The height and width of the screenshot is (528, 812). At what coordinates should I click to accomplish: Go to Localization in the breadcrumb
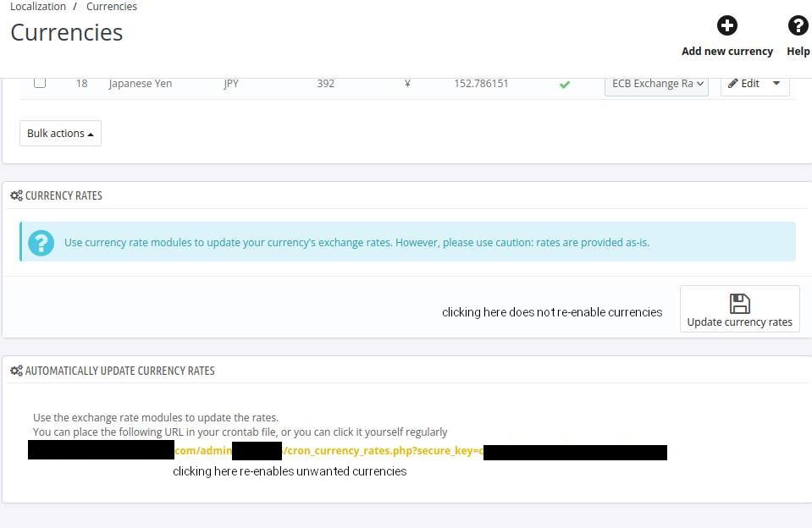tap(38, 7)
